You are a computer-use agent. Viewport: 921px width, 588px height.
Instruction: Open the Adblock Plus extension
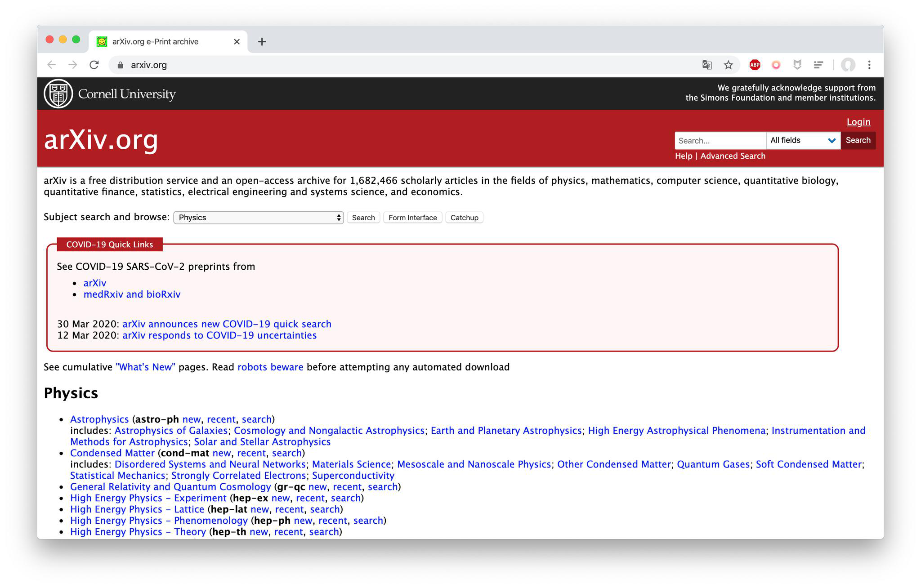755,65
